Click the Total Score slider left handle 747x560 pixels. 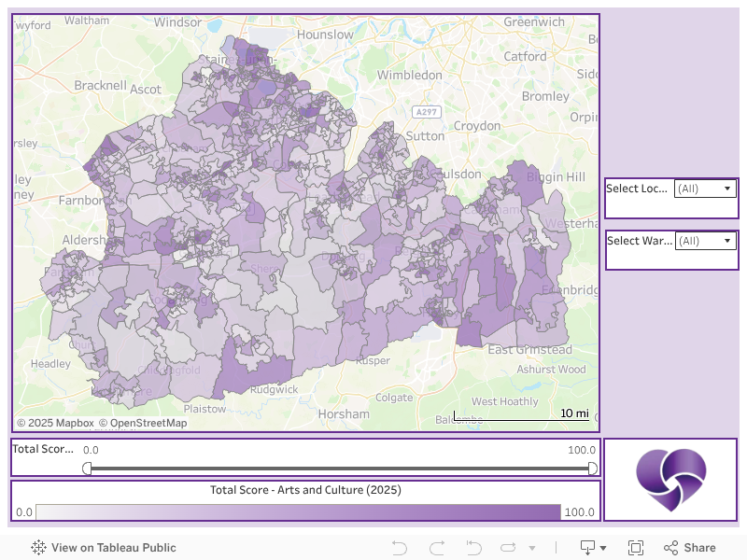tap(87, 469)
